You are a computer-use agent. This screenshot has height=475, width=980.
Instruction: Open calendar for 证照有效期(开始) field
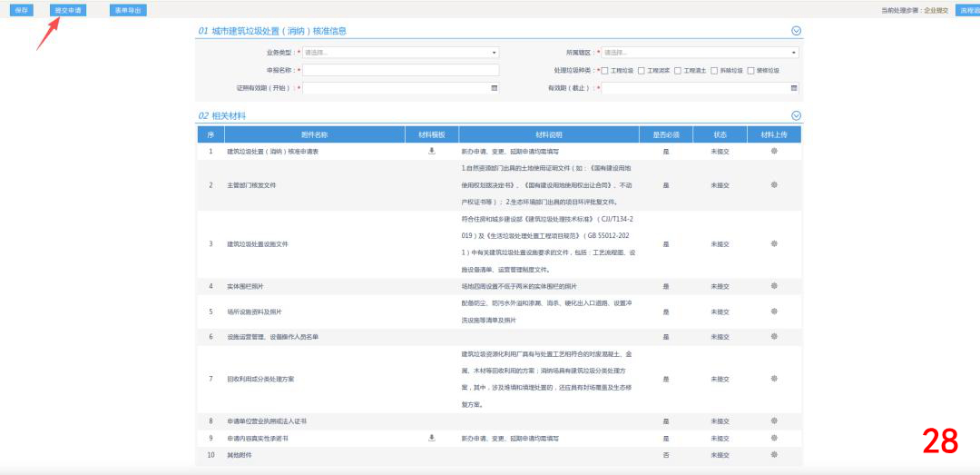tap(495, 88)
